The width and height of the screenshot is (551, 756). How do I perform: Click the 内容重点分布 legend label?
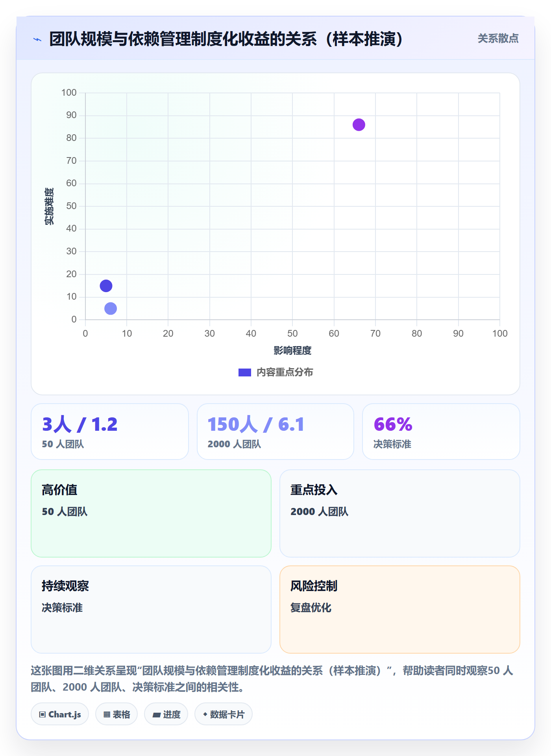285,372
